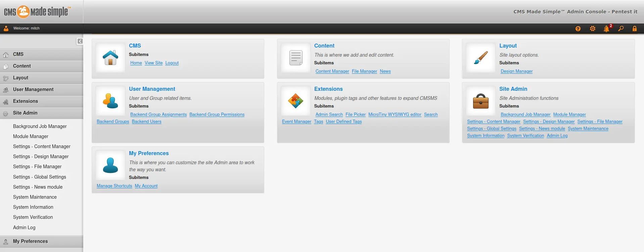
Task: Open the User Defined Tags link
Action: pos(344,122)
